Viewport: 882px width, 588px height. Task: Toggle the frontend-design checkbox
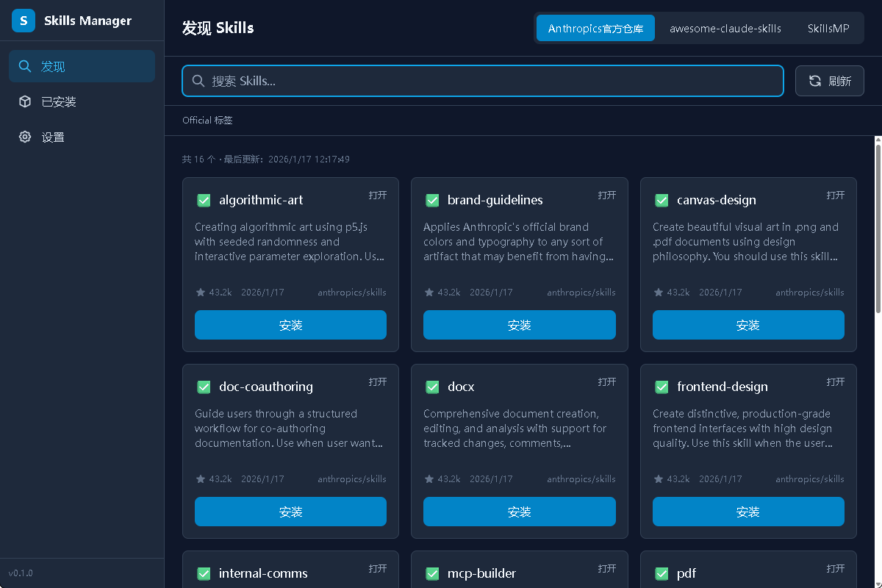[661, 387]
